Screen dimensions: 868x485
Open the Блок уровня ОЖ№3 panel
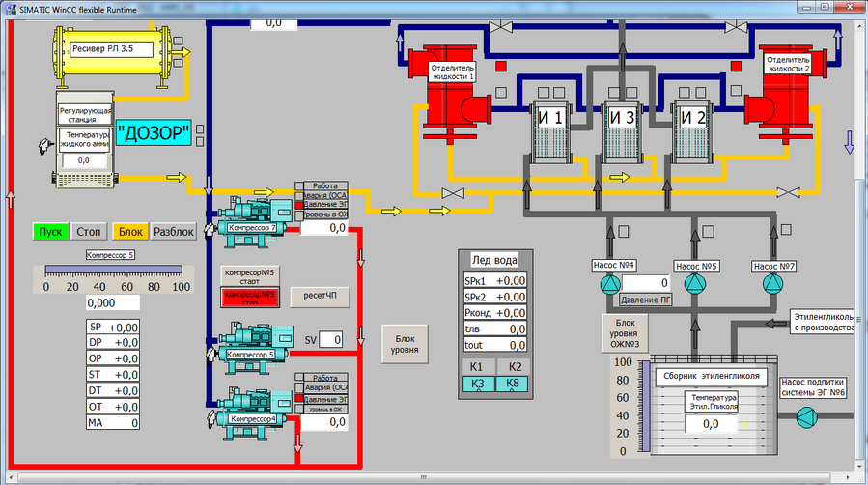click(627, 332)
